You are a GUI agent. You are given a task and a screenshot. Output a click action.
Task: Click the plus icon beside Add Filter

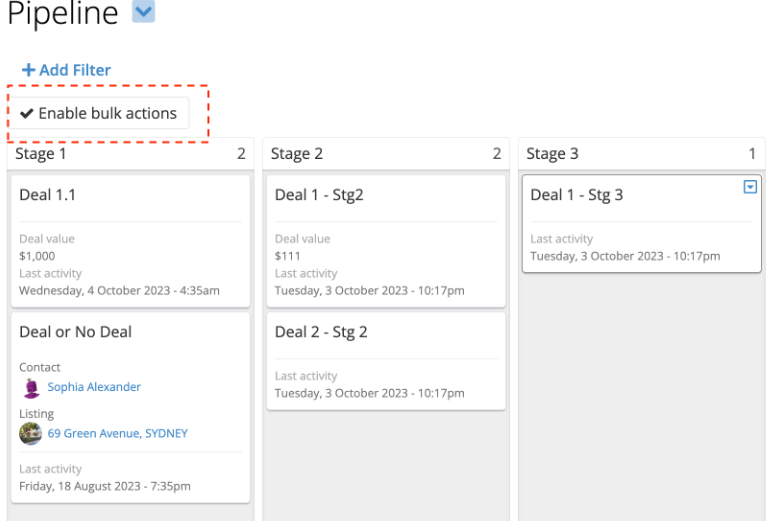(x=29, y=70)
